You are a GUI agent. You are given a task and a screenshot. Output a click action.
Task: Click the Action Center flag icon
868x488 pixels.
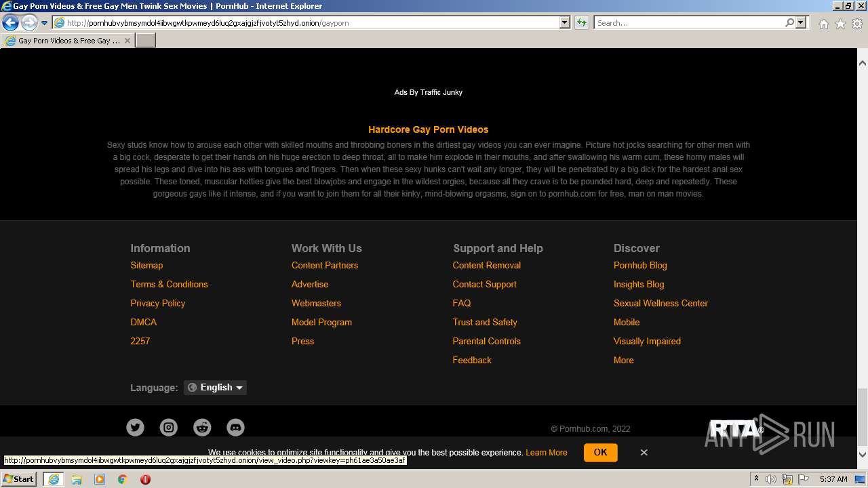click(x=804, y=479)
